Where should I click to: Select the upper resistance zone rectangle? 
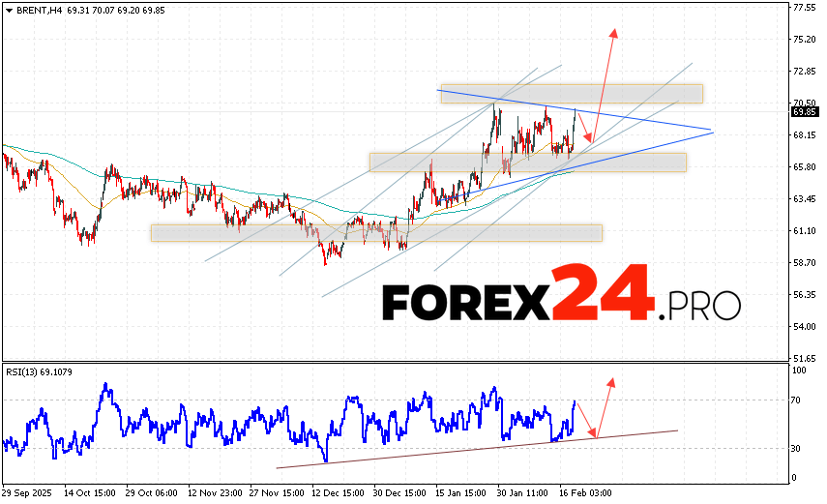(x=571, y=93)
